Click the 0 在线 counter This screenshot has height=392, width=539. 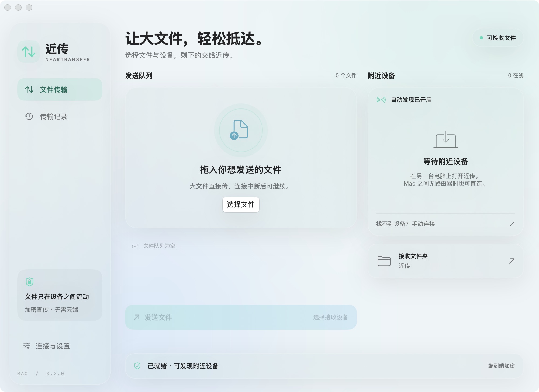pos(516,75)
